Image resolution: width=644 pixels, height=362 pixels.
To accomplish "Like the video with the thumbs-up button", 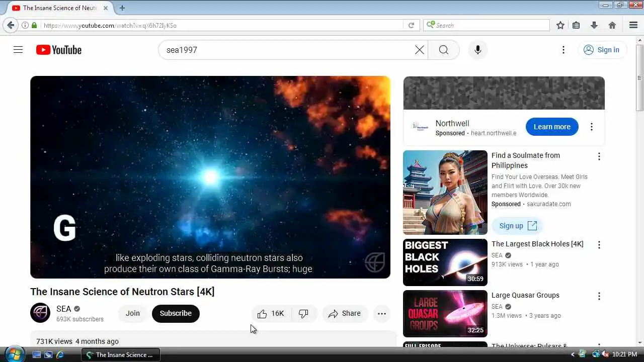I will coord(271,313).
